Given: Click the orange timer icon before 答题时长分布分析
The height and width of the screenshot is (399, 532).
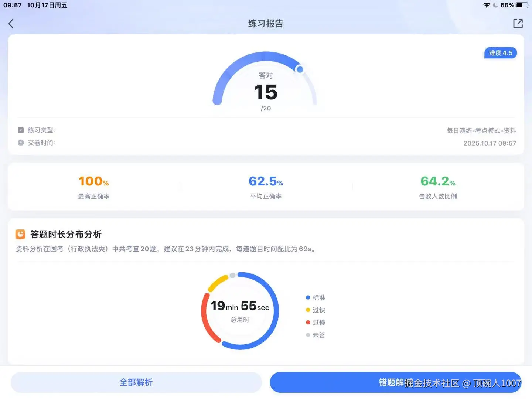Looking at the screenshot, I should click(x=20, y=234).
